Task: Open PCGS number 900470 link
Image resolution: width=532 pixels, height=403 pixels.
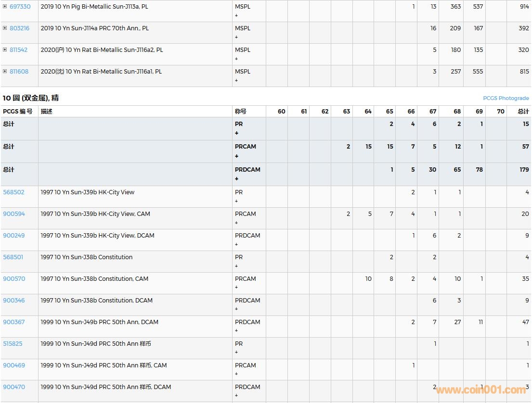Action: 14,387
